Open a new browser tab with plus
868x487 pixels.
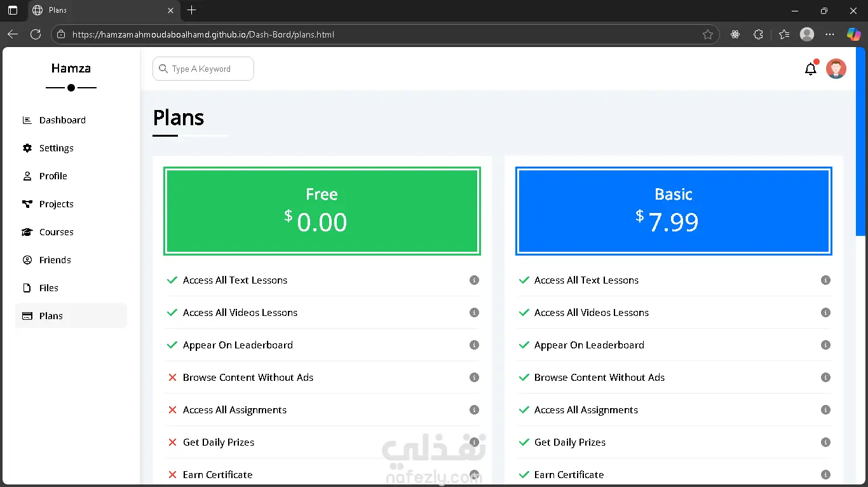(192, 10)
